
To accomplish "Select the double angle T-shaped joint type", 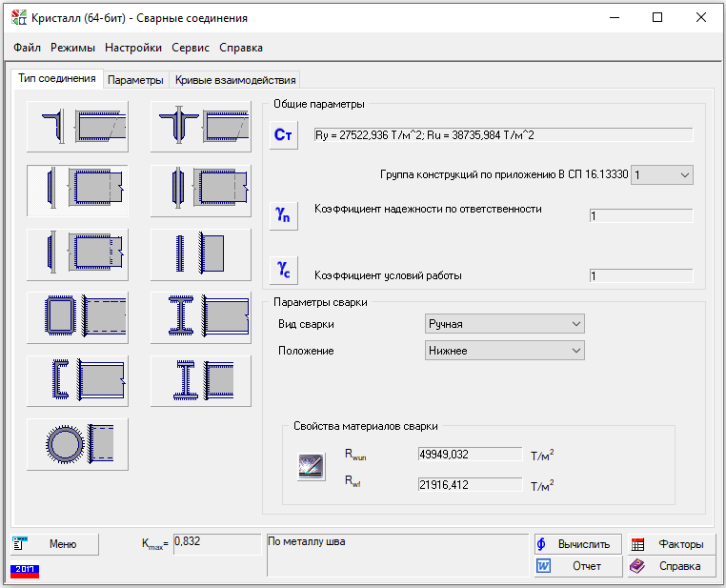I will [200, 126].
